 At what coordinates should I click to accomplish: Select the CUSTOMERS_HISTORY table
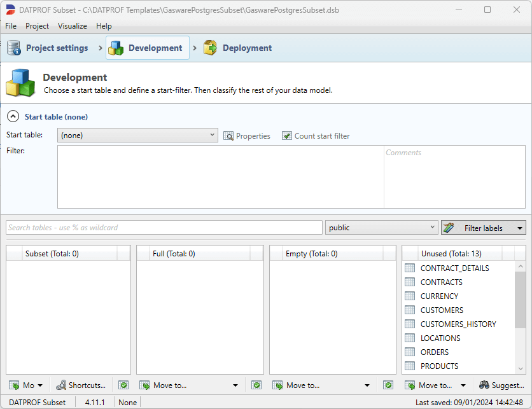[x=458, y=324]
